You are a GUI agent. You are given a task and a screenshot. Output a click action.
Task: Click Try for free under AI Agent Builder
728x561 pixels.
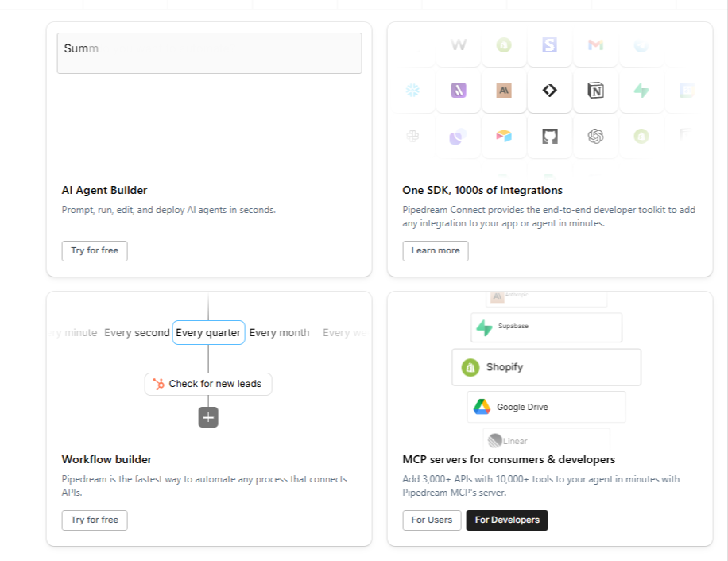coord(95,251)
